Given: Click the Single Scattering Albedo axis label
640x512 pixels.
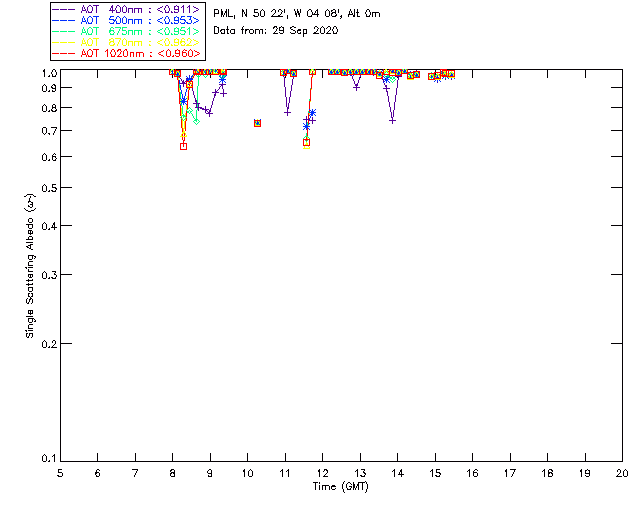Looking at the screenshot, I should pyautogui.click(x=30, y=266).
